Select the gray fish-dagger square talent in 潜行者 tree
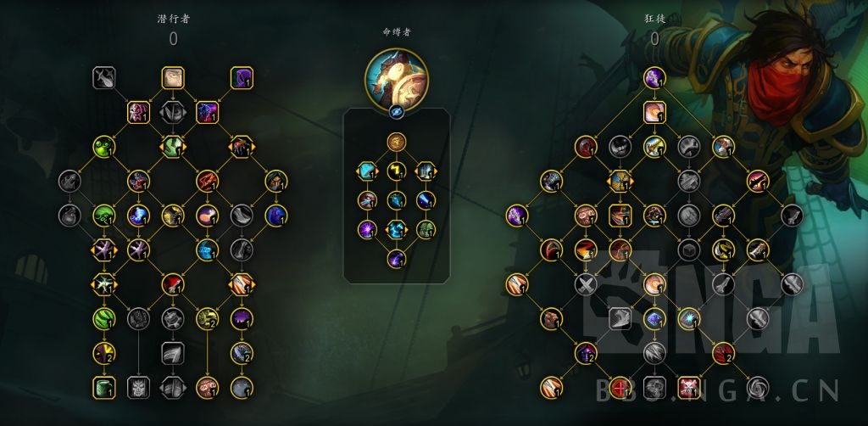868x426 pixels. 104,78
